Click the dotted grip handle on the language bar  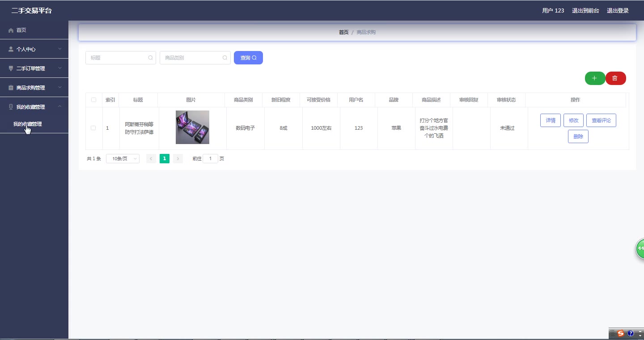coord(612,333)
